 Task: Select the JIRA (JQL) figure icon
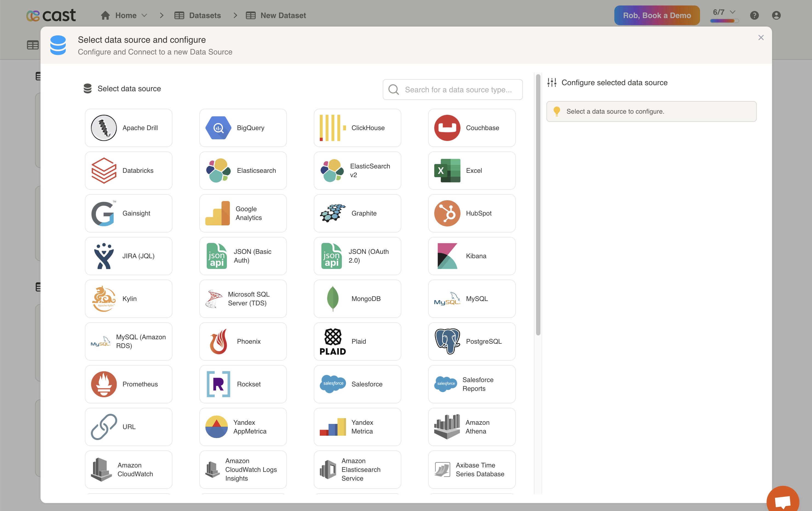[x=103, y=256]
